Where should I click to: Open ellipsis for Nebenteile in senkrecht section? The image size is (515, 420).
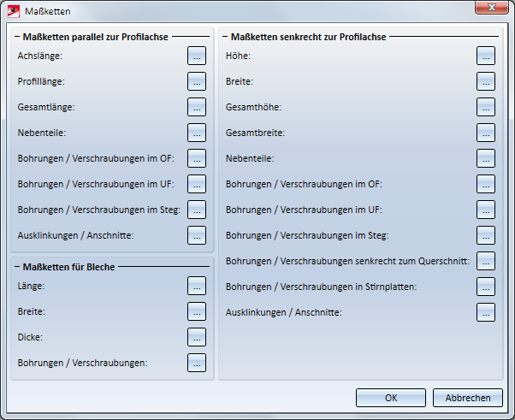point(486,158)
